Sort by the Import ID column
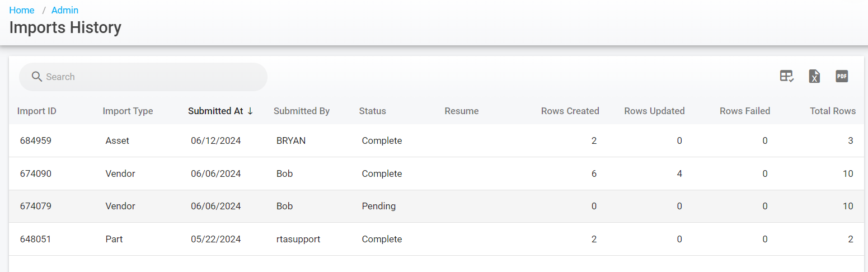The image size is (868, 272). (37, 111)
